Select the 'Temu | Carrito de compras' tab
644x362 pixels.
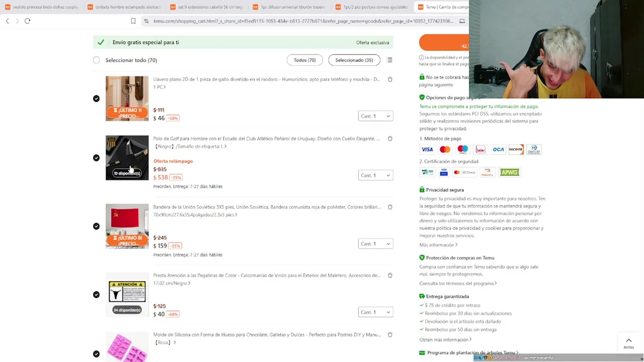pos(442,7)
